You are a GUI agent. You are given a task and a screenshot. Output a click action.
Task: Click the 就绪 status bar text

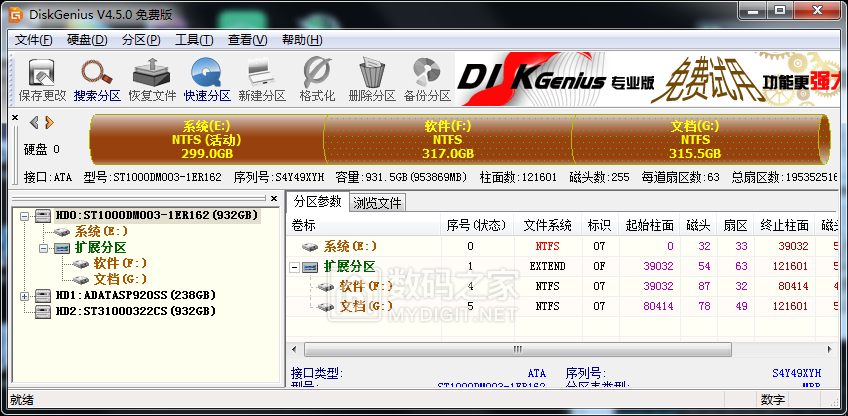pos(22,400)
